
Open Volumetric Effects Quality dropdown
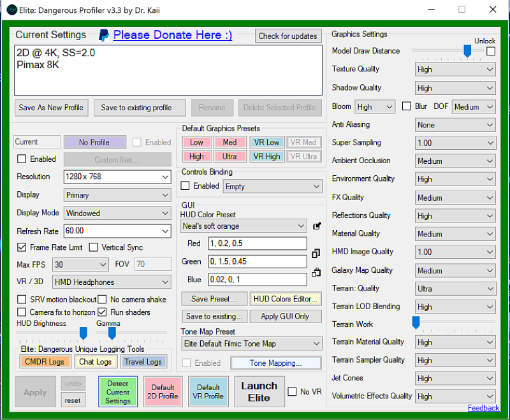pyautogui.click(x=455, y=396)
